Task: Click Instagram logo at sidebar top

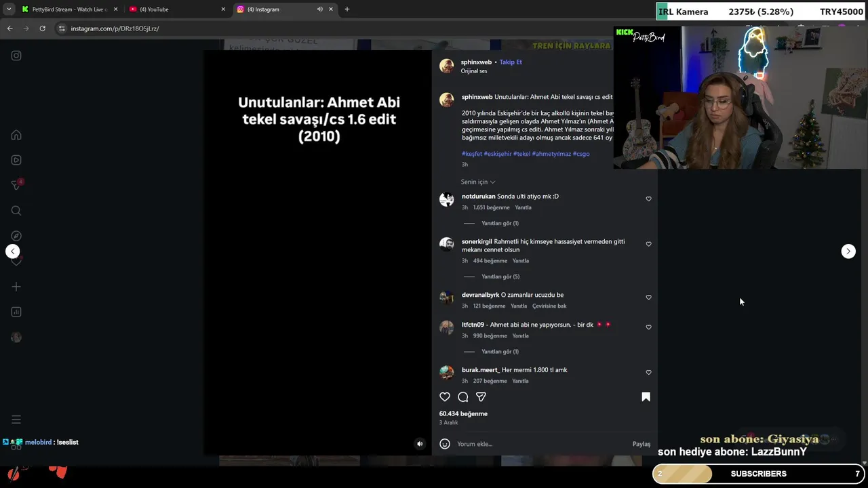Action: (16, 56)
